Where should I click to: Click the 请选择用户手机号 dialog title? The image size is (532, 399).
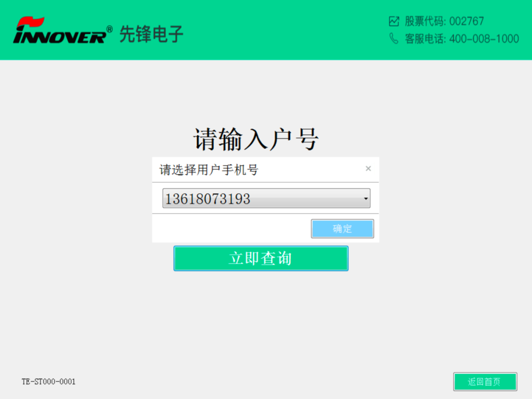pyautogui.click(x=209, y=170)
